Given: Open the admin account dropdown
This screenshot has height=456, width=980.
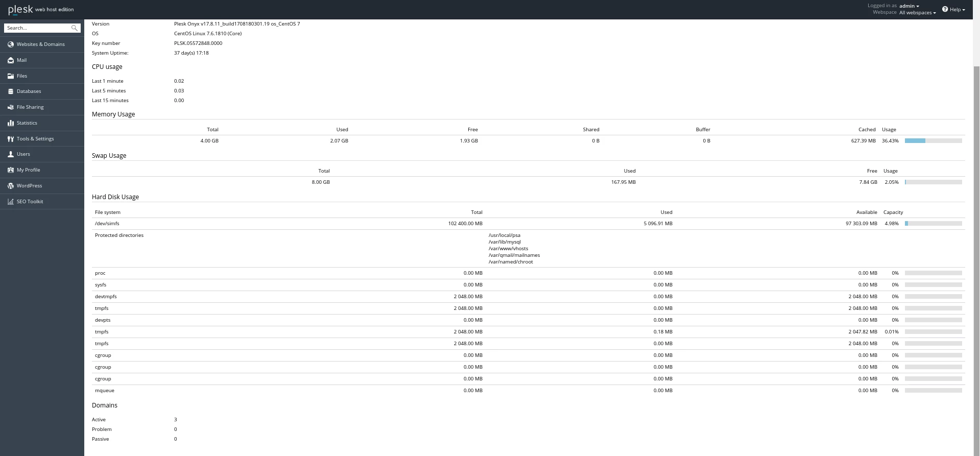Looking at the screenshot, I should [x=909, y=6].
